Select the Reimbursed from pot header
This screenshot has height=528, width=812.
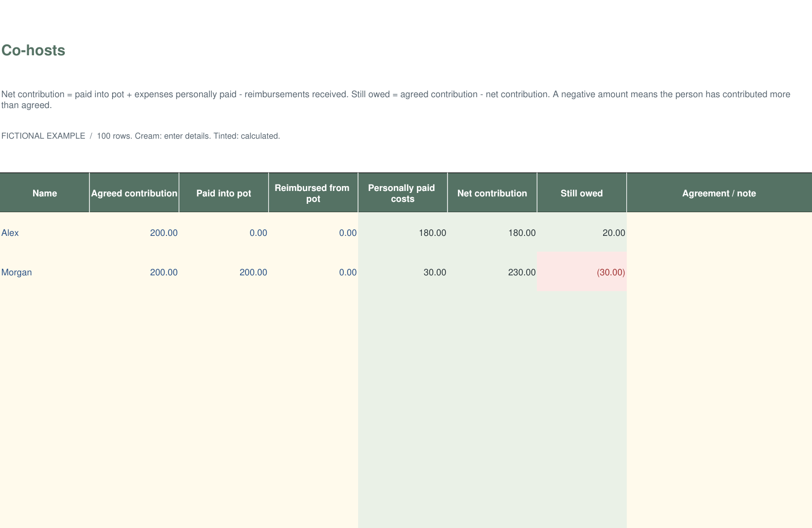tap(313, 193)
